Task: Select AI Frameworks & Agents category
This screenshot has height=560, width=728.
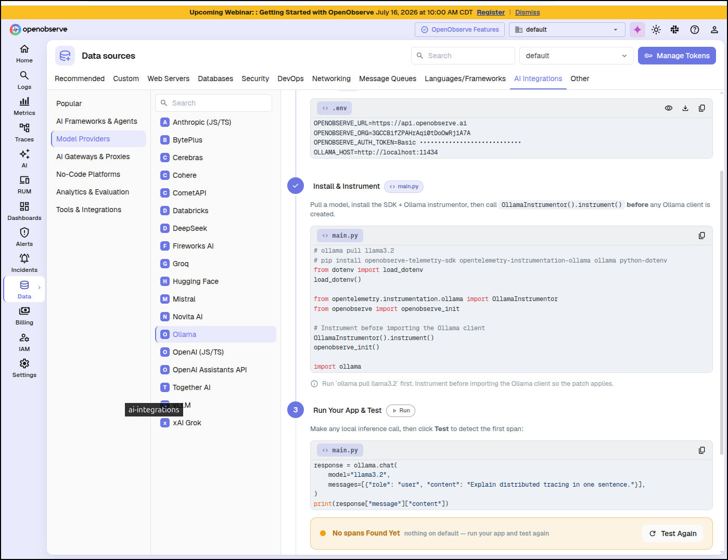Action: pos(98,121)
